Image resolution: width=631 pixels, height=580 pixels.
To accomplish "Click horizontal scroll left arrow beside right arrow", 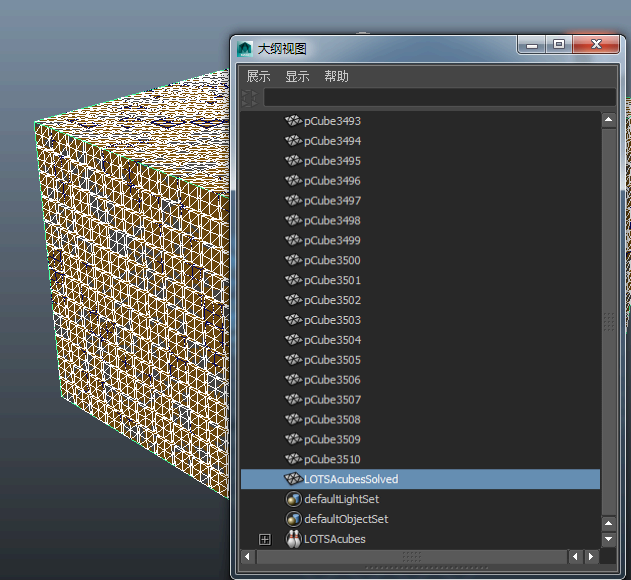I will 575,557.
